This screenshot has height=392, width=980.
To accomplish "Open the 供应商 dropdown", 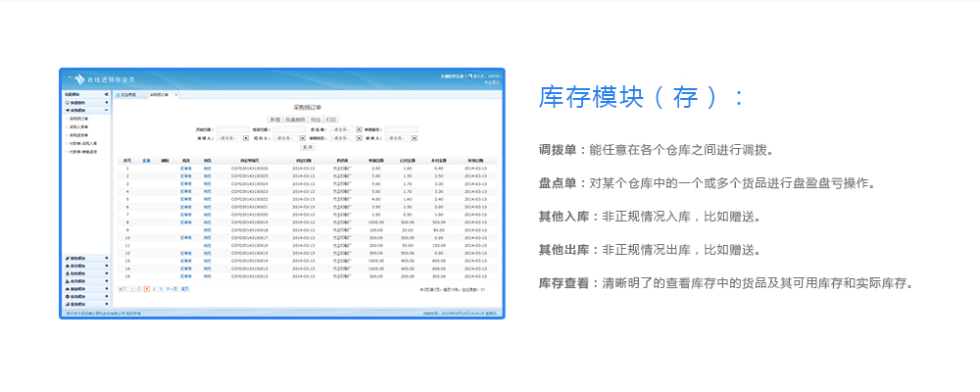I will tap(346, 129).
